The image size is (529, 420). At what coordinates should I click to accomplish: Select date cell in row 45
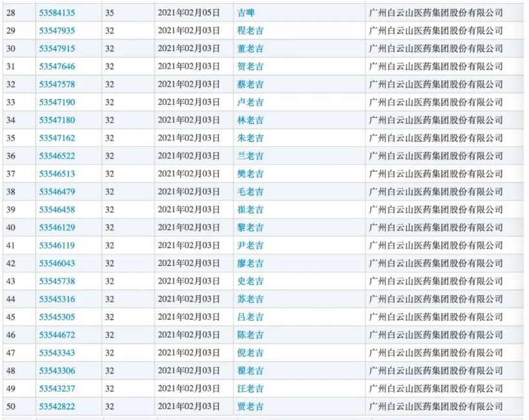click(194, 317)
